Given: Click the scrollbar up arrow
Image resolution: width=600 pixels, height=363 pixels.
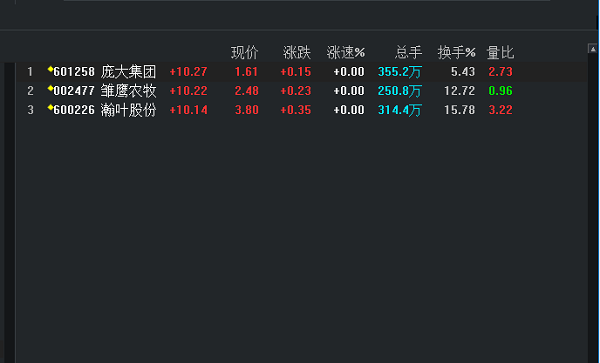Looking at the screenshot, I should (x=593, y=49).
